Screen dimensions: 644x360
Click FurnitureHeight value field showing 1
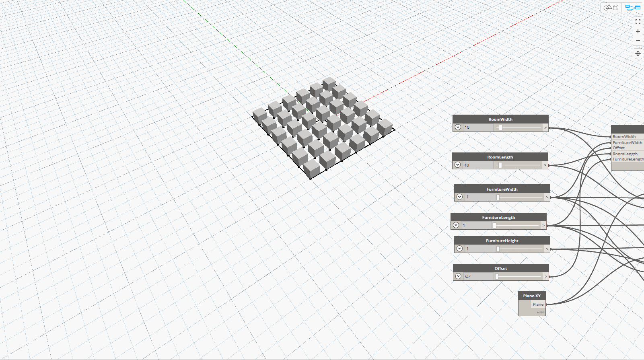tap(479, 249)
